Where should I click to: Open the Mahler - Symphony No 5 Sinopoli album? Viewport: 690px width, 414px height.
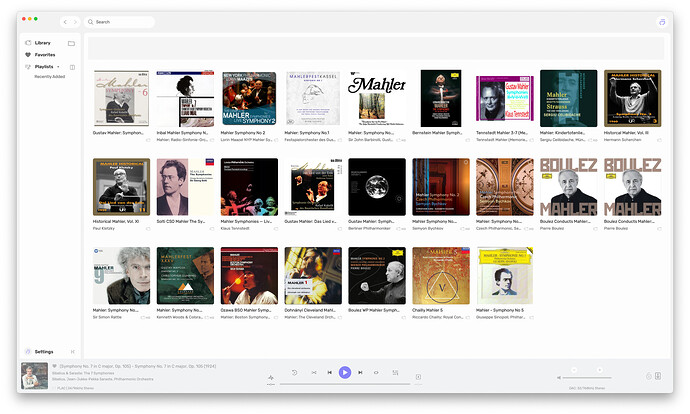[x=505, y=276]
